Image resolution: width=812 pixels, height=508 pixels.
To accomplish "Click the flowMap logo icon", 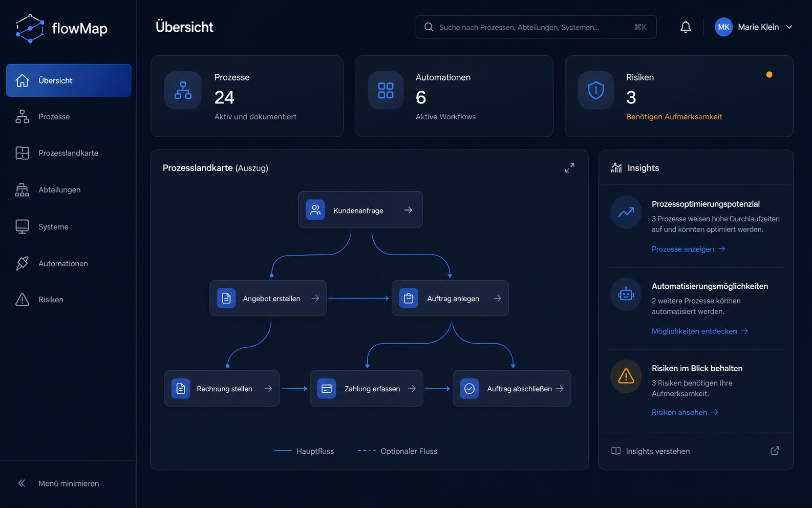I will pos(30,28).
